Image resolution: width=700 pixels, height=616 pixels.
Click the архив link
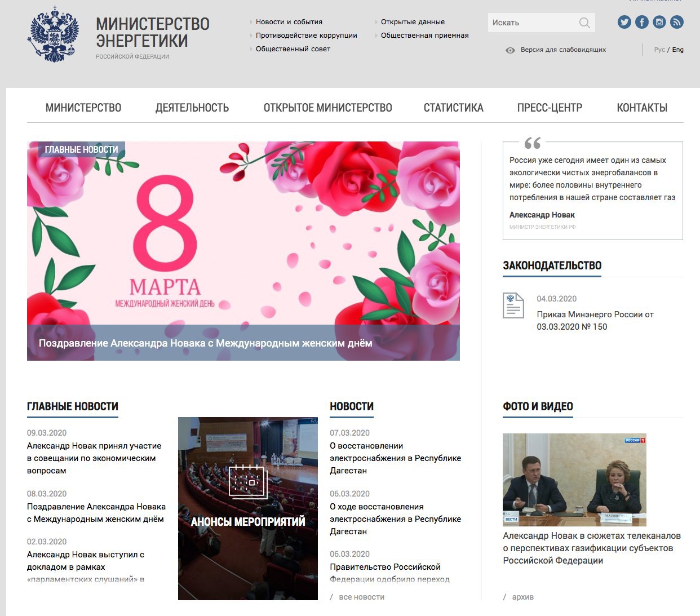point(523,597)
